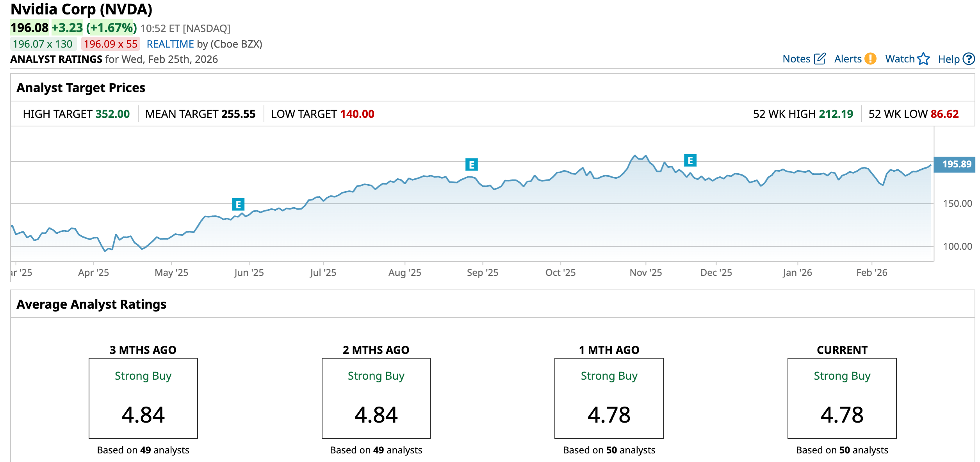Select the 1 MTH AGO rating box

click(x=609, y=398)
